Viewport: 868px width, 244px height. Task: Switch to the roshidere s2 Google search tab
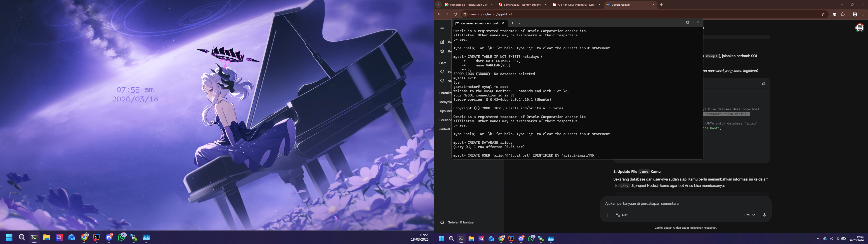[x=469, y=5]
